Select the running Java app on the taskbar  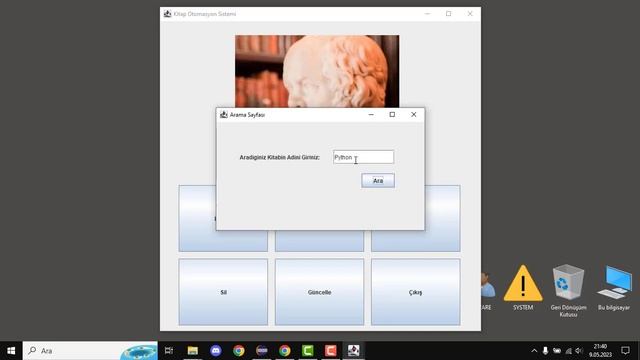click(353, 351)
